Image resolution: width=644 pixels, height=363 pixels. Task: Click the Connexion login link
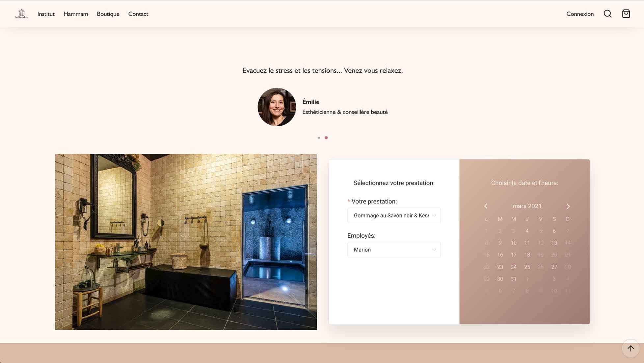pyautogui.click(x=580, y=14)
